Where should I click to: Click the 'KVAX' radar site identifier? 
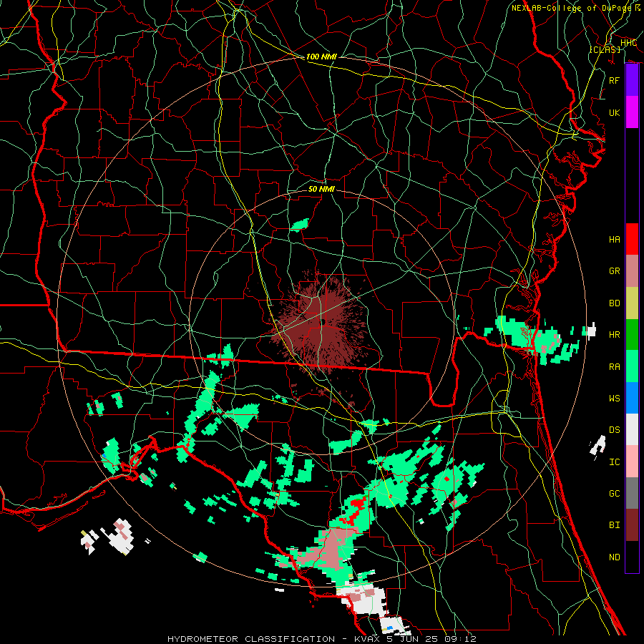pyautogui.click(x=368, y=639)
